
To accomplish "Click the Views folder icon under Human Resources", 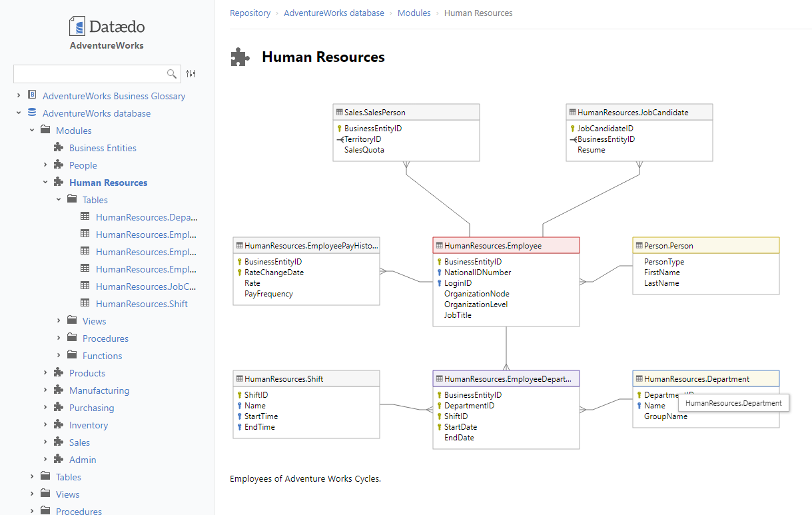I will (72, 320).
